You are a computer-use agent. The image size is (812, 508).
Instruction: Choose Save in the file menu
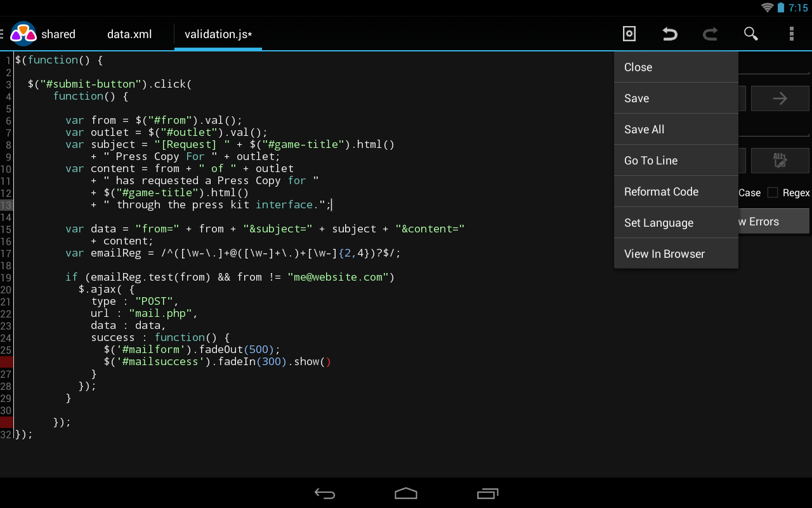676,98
